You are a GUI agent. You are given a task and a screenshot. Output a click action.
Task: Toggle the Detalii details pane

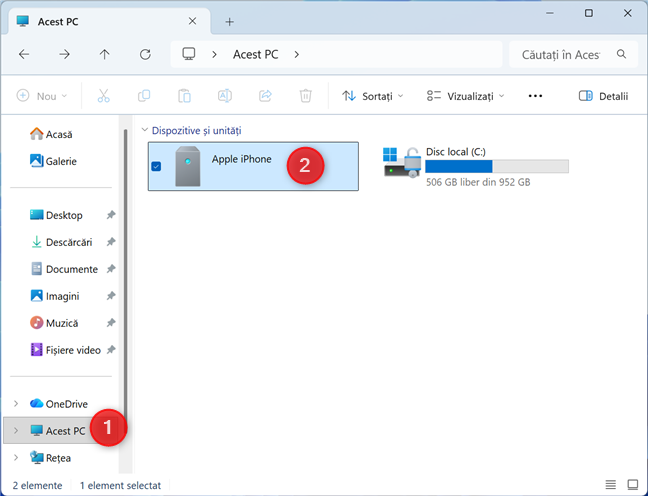click(x=603, y=96)
